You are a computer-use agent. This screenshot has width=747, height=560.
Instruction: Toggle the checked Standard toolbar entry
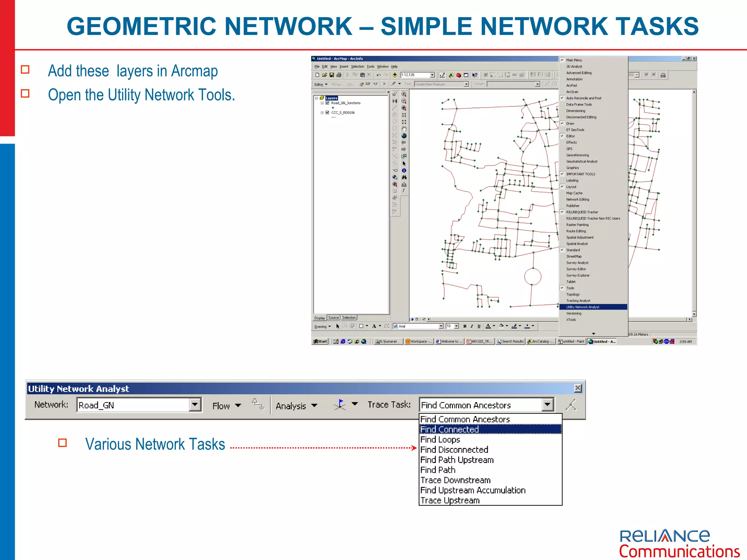(x=593, y=250)
